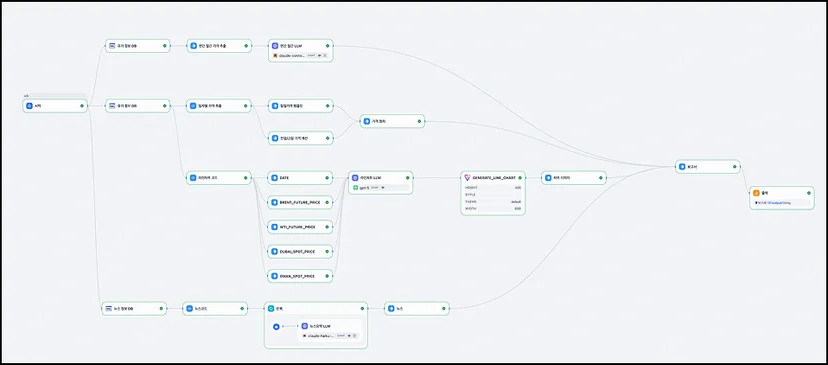
Task: Click the claude-sonnet model logo
Action: point(275,55)
